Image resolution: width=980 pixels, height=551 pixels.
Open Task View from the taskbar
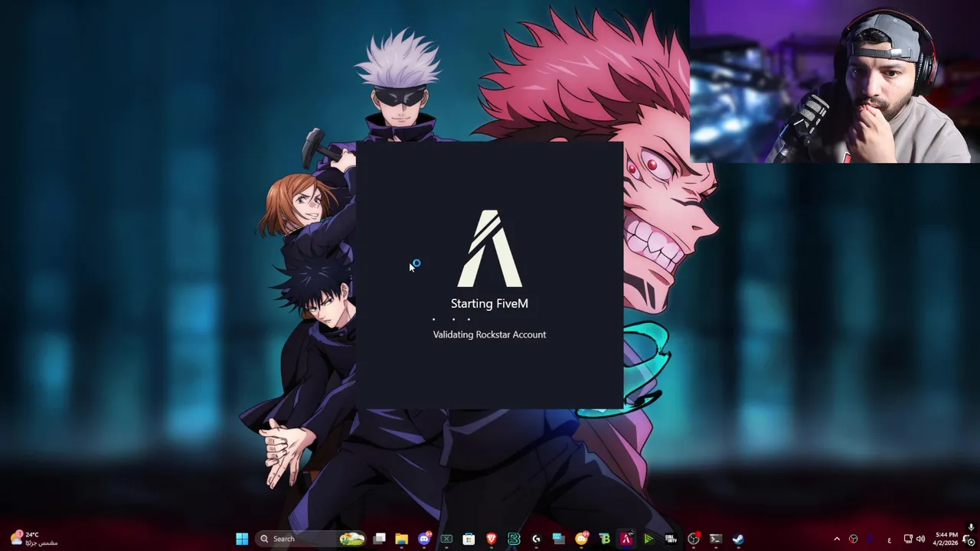[x=379, y=539]
